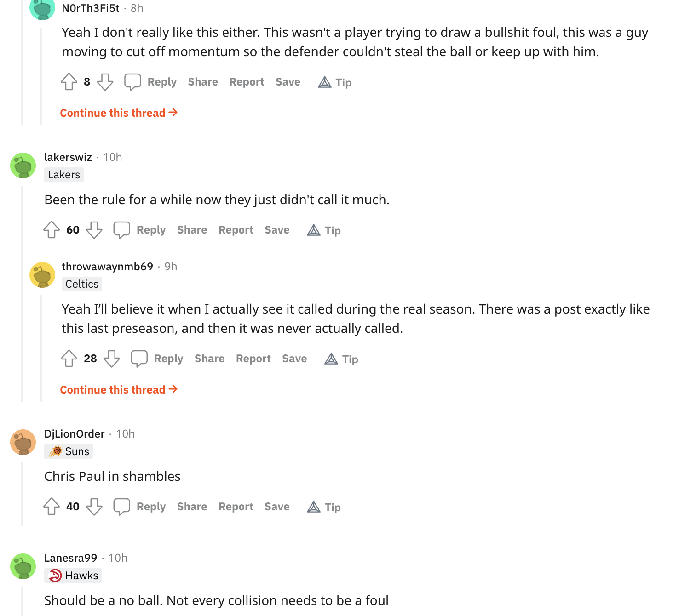Click comment bubble icon on DjLionOrder's comment
Image resolution: width=679 pixels, height=616 pixels.
click(122, 507)
